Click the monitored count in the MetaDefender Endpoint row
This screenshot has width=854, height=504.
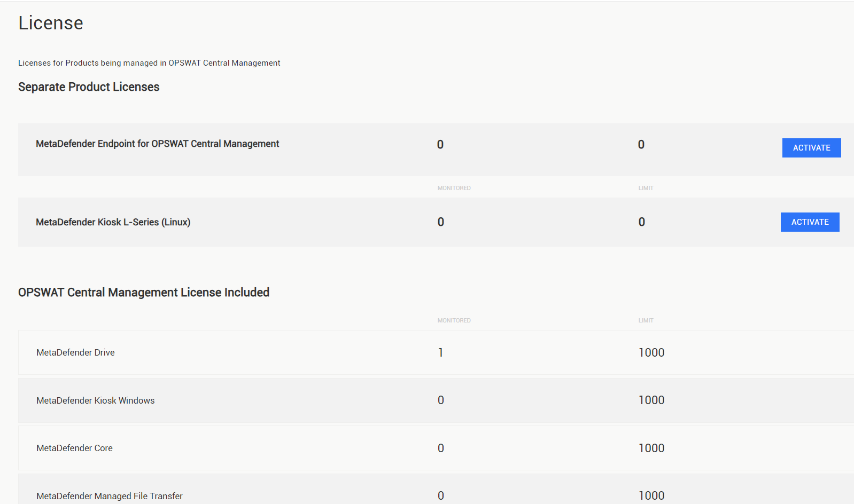tap(440, 145)
